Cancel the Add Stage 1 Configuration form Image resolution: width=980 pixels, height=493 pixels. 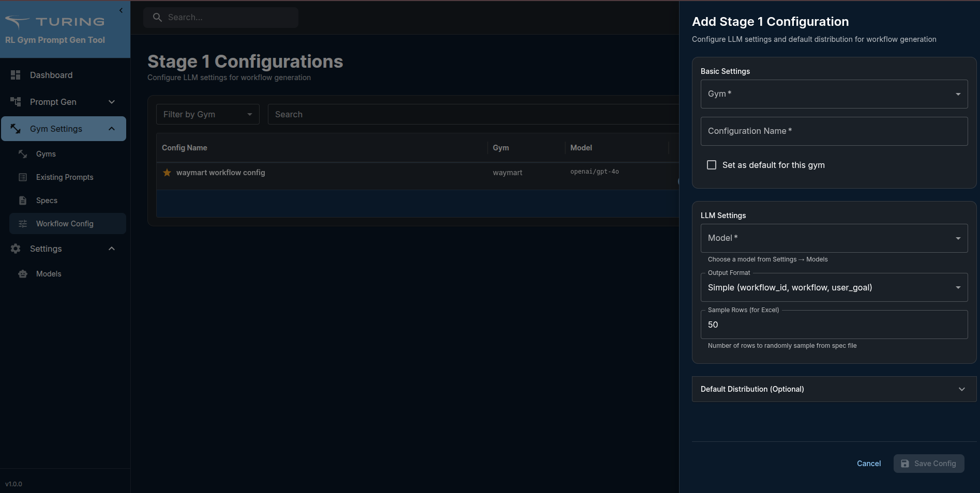tap(868, 464)
